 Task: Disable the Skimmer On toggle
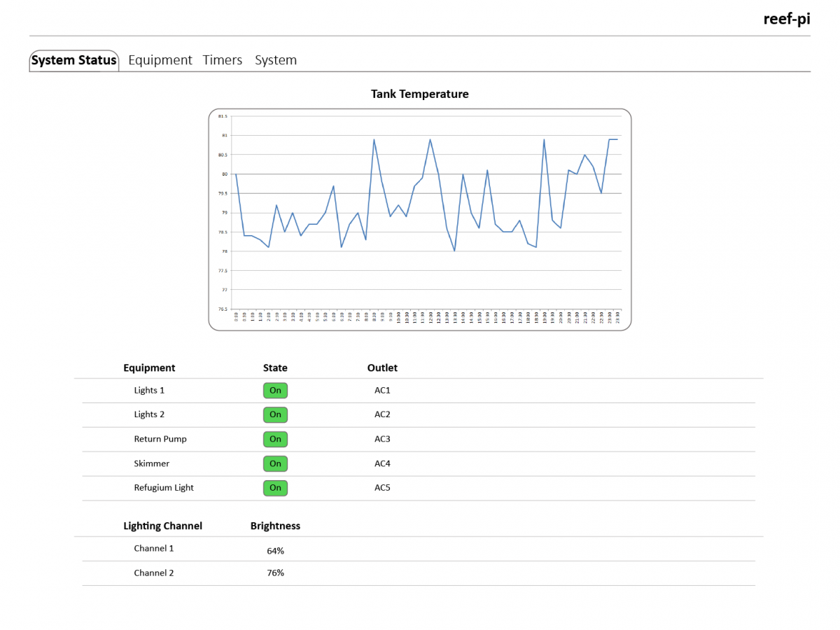(x=276, y=463)
